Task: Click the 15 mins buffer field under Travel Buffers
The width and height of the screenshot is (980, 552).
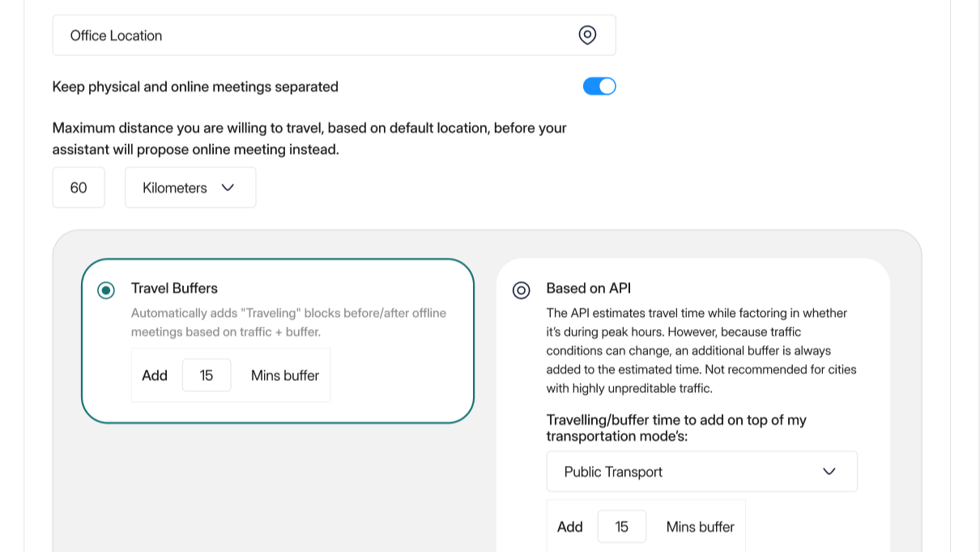Action: [x=207, y=374]
